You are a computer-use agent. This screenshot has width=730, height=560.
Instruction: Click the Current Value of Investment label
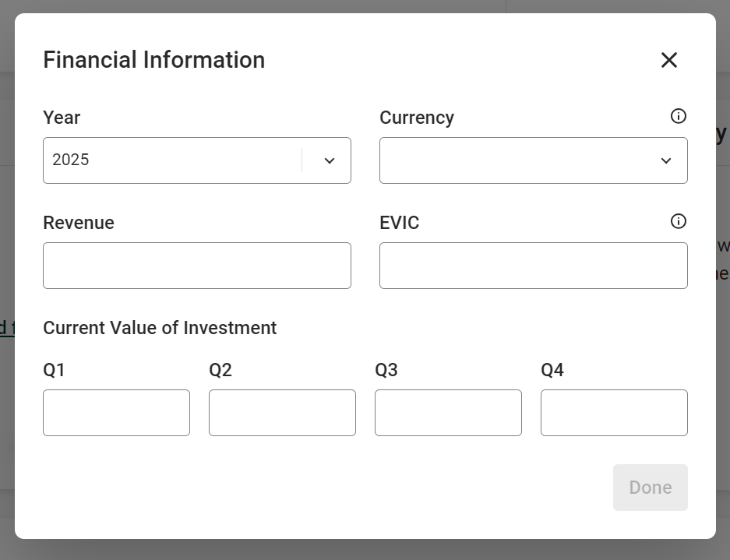point(160,328)
